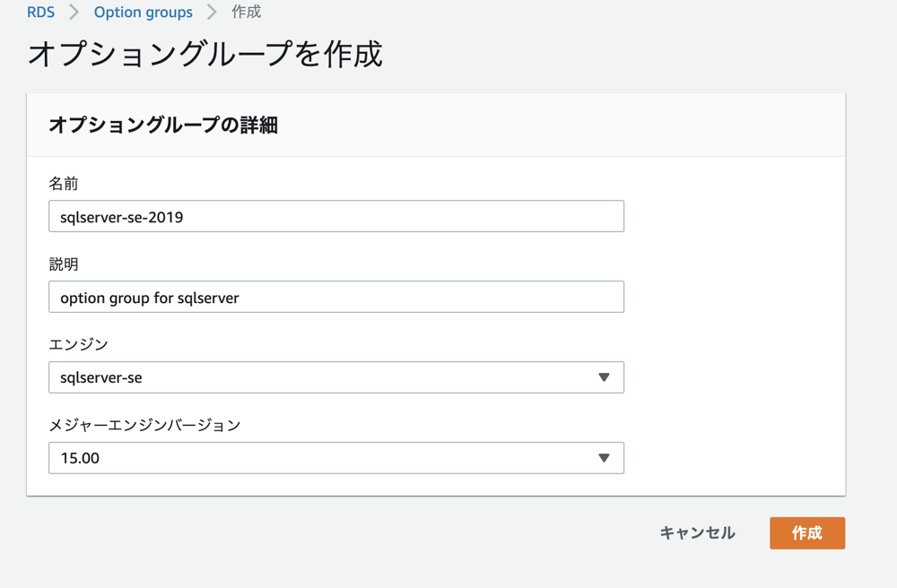Open Option groups breadcrumb link

coord(144,12)
